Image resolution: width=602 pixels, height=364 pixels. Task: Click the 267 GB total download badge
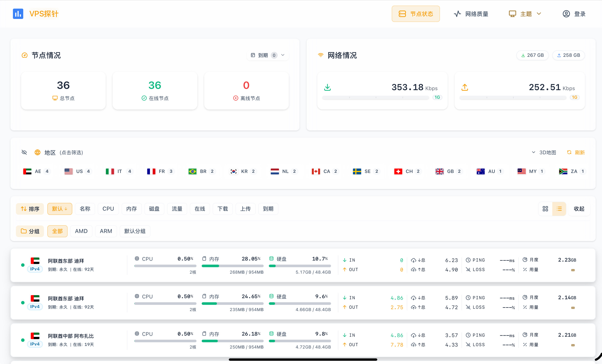point(533,55)
